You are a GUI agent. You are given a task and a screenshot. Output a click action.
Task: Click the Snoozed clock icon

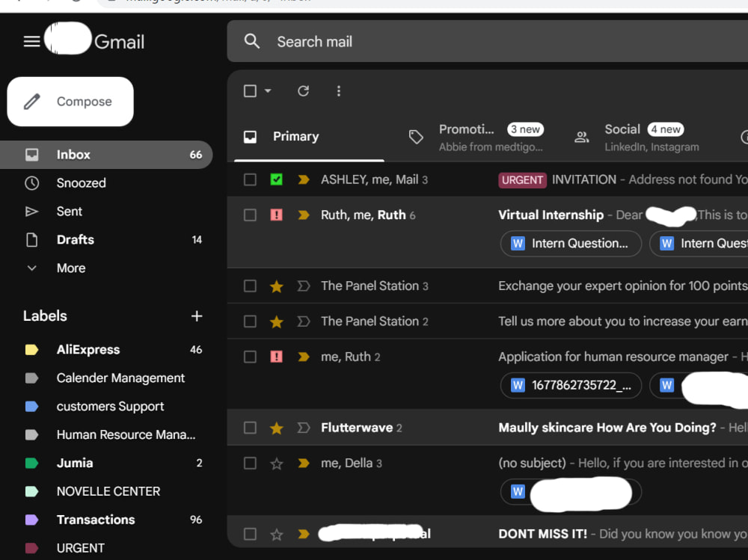pyautogui.click(x=32, y=182)
